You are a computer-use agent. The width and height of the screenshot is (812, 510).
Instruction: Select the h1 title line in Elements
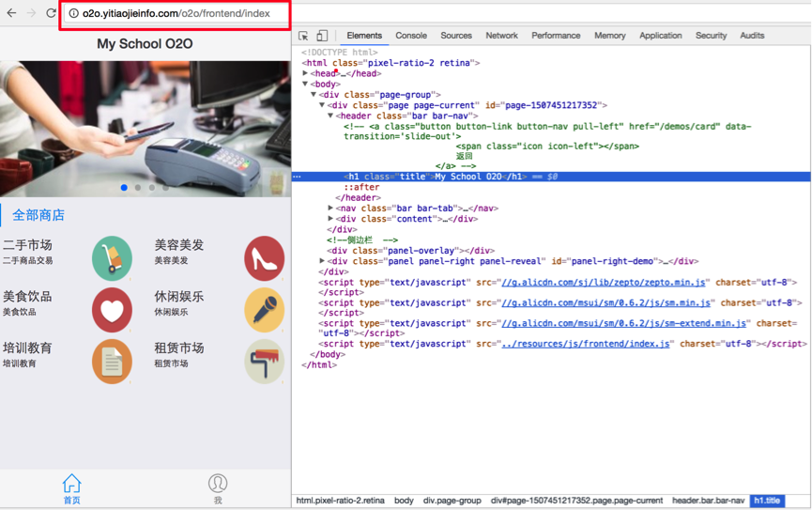(x=552, y=177)
